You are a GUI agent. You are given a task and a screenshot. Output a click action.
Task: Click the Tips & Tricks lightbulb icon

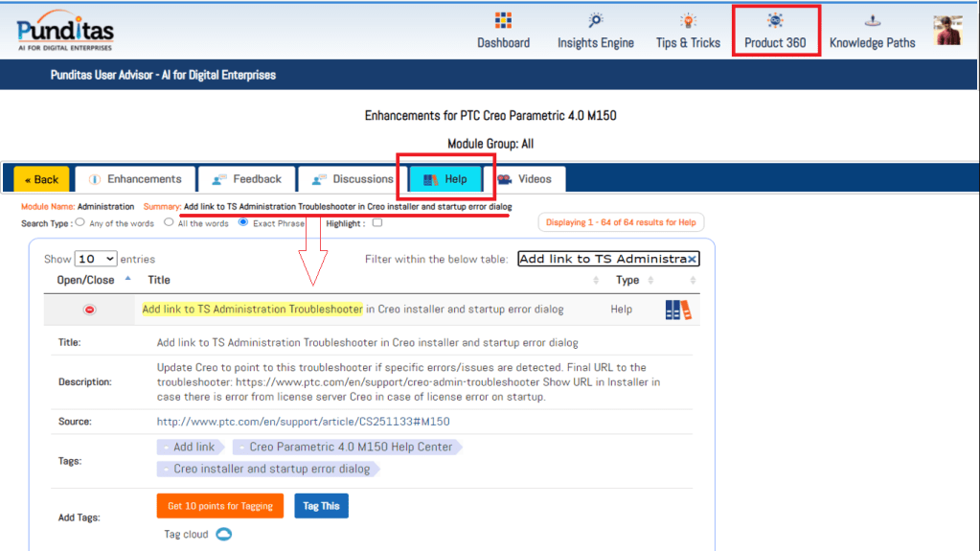pos(688,21)
